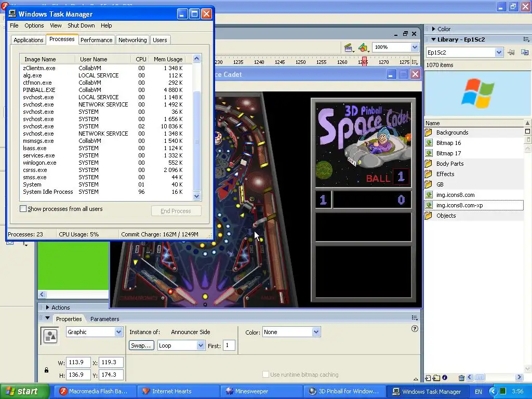The width and height of the screenshot is (532, 399).
Task: Collapse the Properties panel arrow
Action: point(47,318)
